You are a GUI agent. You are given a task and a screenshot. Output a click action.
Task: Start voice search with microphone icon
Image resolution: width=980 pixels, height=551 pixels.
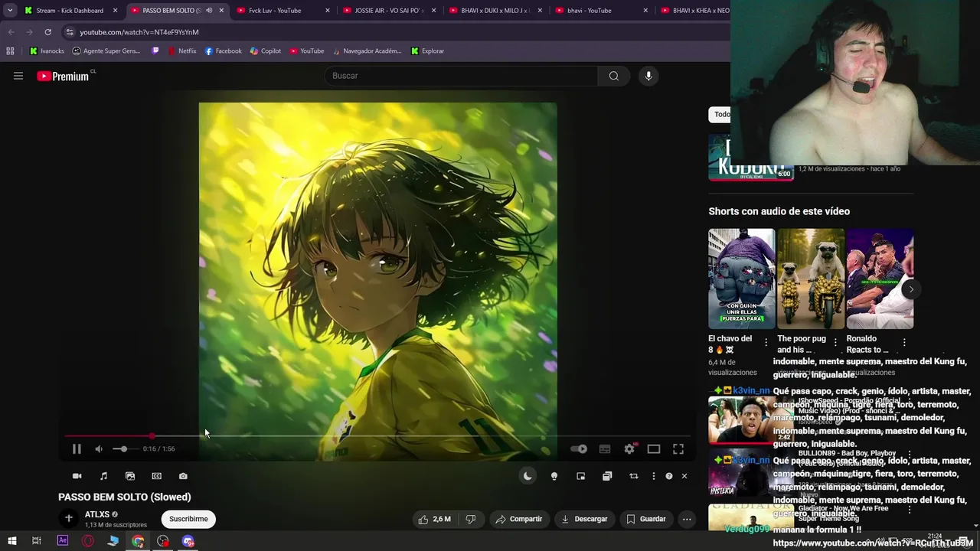click(x=648, y=76)
